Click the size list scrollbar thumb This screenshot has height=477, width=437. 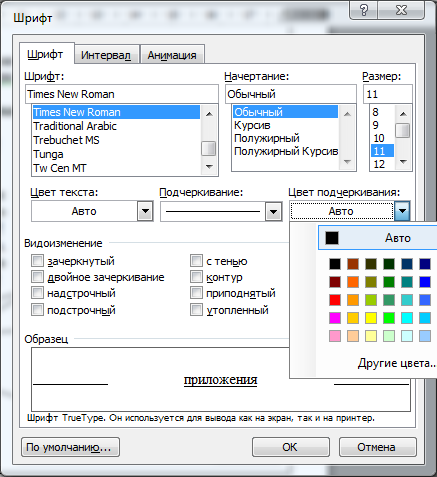tap(403, 131)
